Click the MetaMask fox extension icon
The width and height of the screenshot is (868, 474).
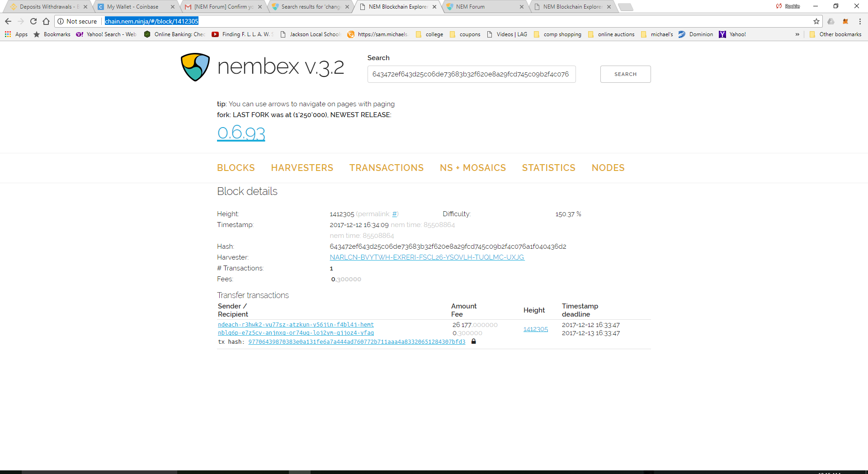point(845,21)
